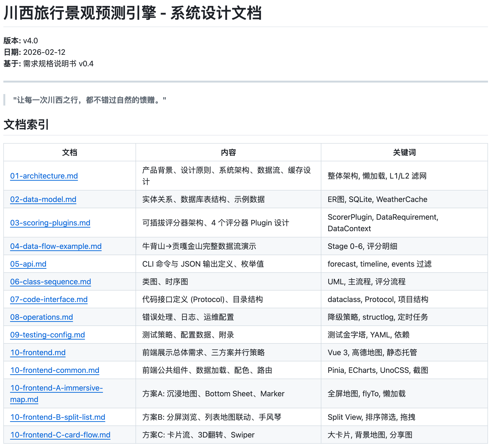Screen dimensions: 499x448
Task: Open the 10-frontend-common.md link
Action: coord(54,370)
